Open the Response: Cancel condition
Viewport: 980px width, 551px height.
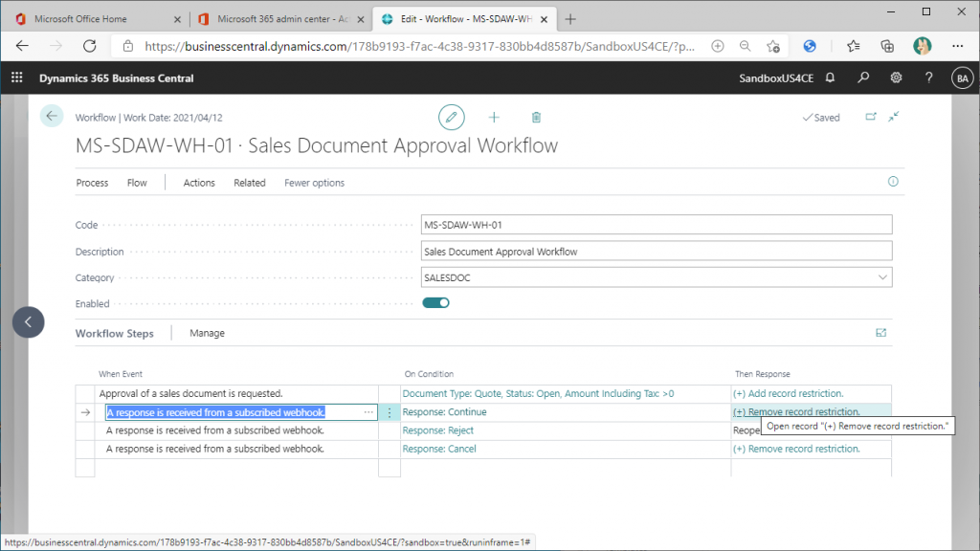click(438, 449)
